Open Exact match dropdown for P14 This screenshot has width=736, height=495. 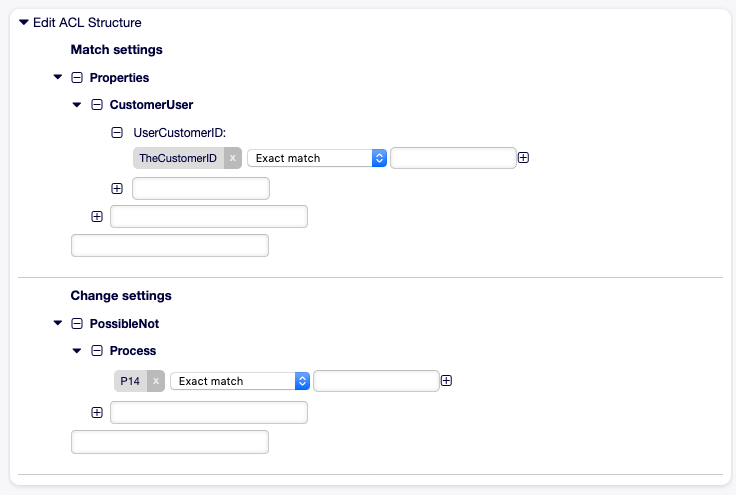pyautogui.click(x=240, y=381)
